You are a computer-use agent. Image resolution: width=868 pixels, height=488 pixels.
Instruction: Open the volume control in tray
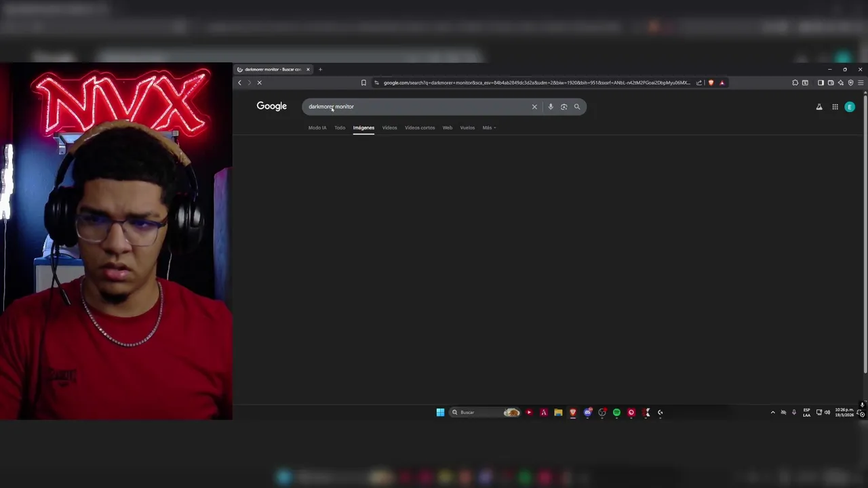pos(827,412)
